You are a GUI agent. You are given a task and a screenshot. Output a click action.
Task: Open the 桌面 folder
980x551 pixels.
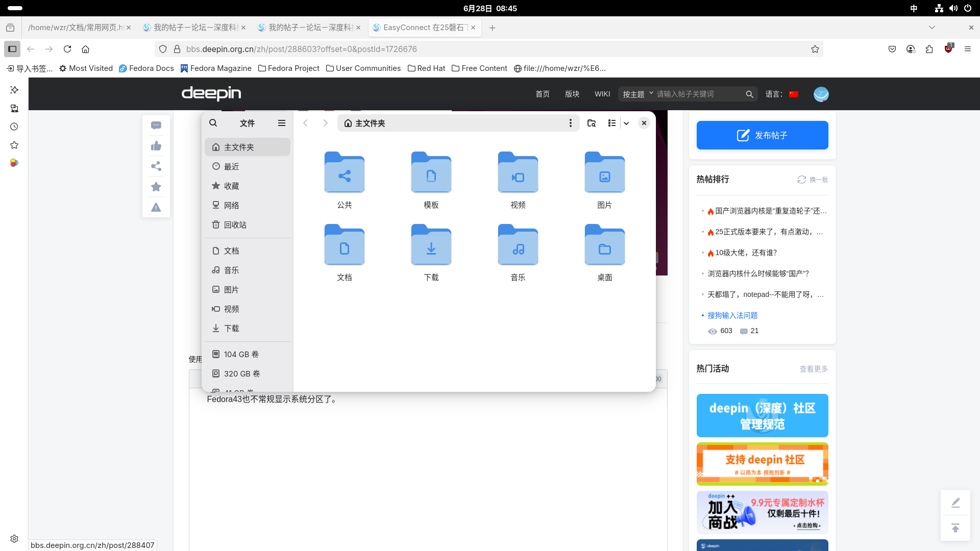[x=605, y=253]
